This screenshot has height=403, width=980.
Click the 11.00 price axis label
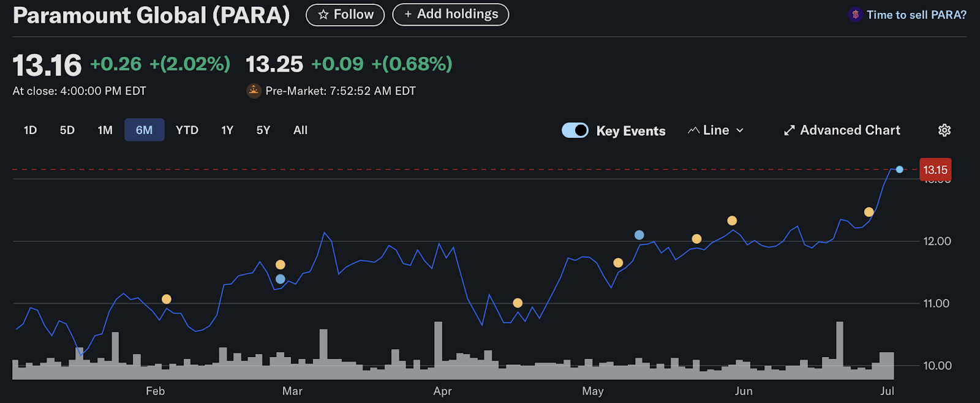tap(937, 304)
